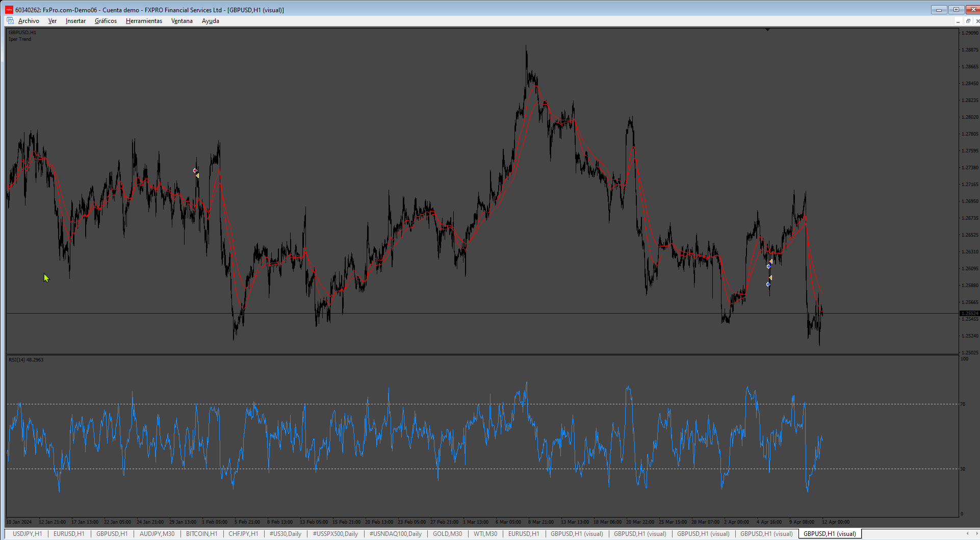Switch to the CHFJPY,H1 chart tab
The image size is (980, 540).
[x=243, y=534]
